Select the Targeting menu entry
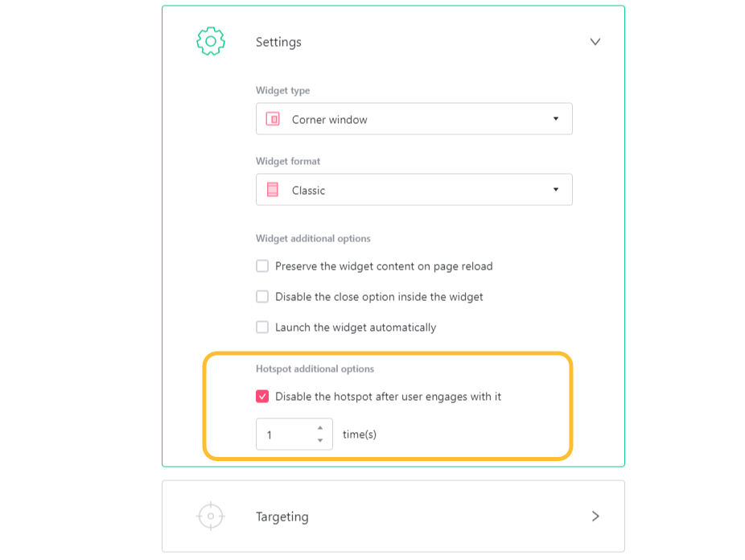 coord(282,516)
